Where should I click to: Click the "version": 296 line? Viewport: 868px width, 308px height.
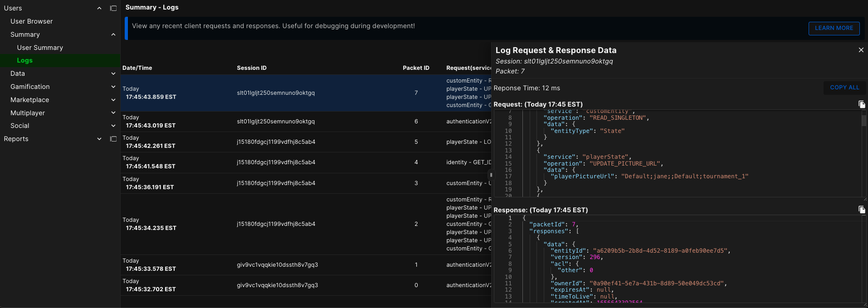point(577,257)
